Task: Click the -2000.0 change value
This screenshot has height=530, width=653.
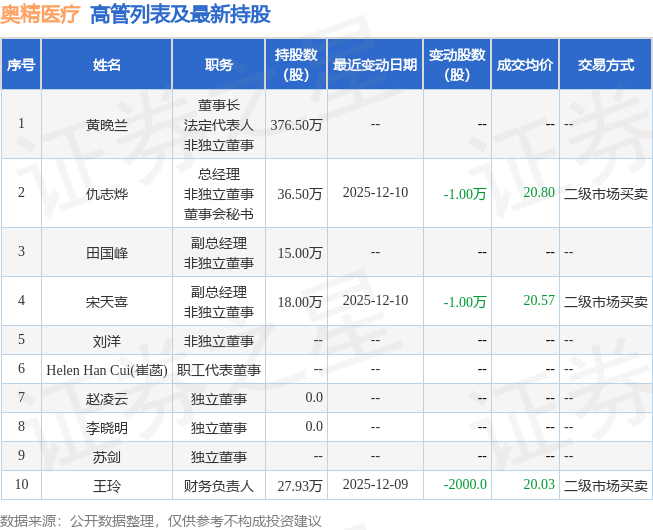Action: click(465, 484)
